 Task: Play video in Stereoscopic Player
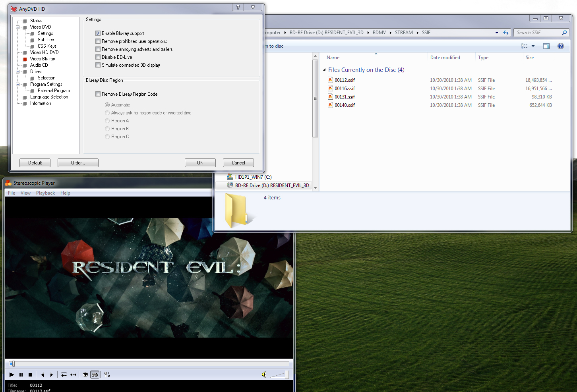coord(12,375)
